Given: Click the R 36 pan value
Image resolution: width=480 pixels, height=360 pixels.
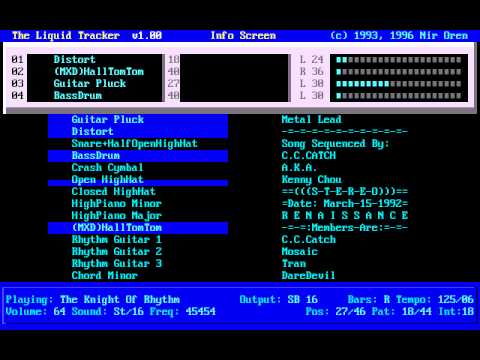Looking at the screenshot, I should pyautogui.click(x=311, y=71).
